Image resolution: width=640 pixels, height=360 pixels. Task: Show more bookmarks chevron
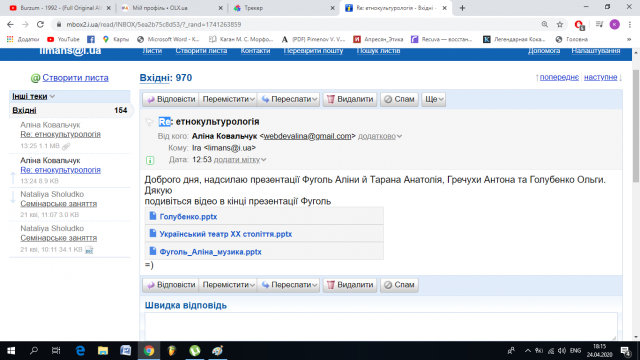tap(629, 39)
